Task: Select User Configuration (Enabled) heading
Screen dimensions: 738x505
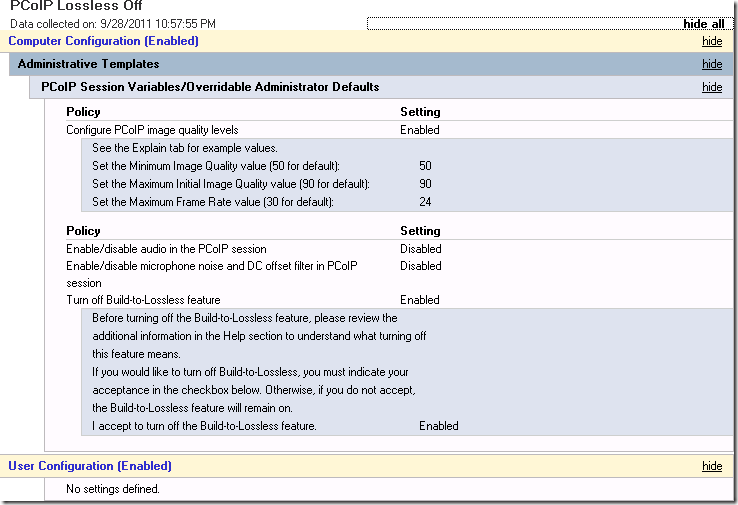Action: 90,466
